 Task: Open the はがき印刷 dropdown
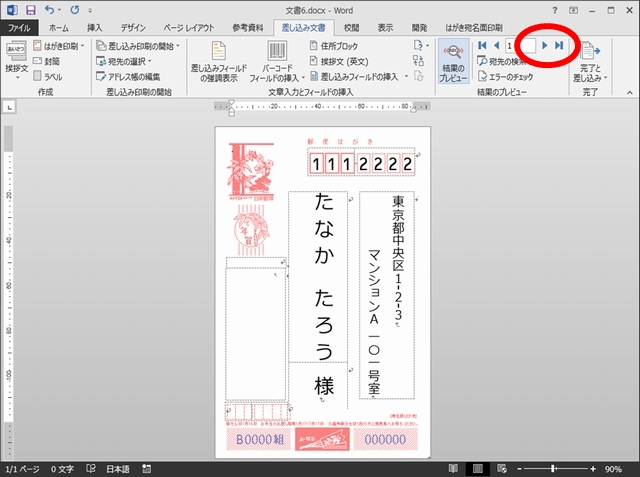[x=59, y=46]
